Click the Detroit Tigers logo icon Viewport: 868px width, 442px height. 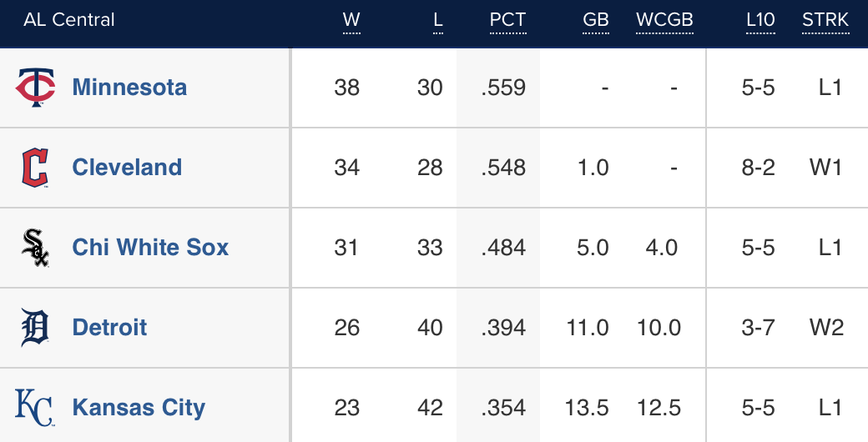[35, 328]
